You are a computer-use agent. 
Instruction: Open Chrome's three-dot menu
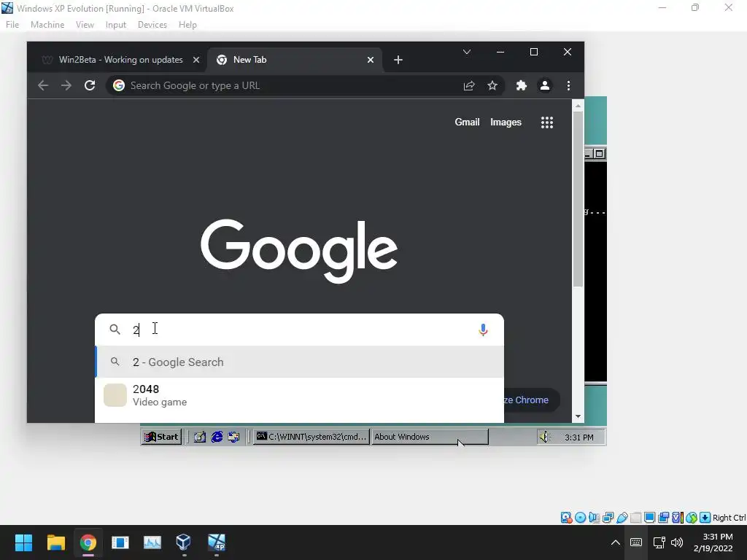568,86
